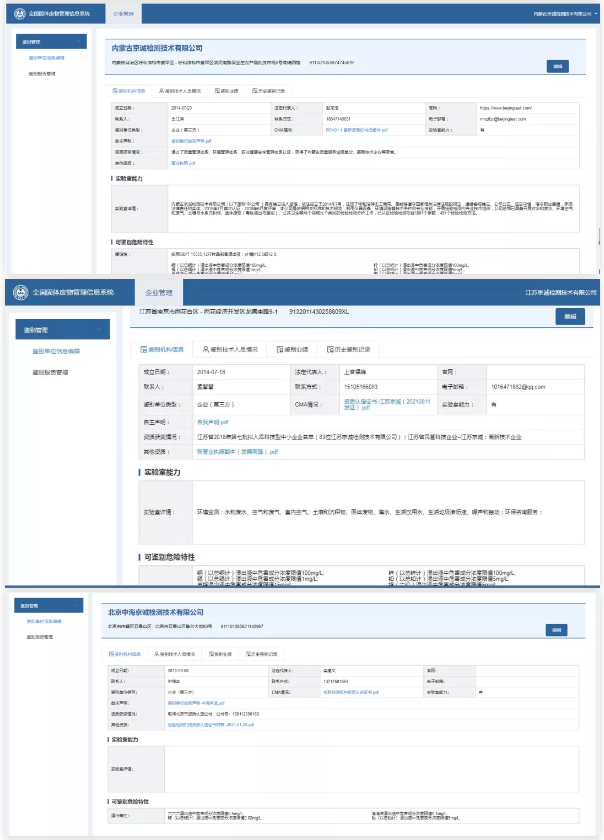Click the code 91320114302586809XL on the Jiangsu page
Viewport: 604px width, 840px height.
click(x=319, y=312)
